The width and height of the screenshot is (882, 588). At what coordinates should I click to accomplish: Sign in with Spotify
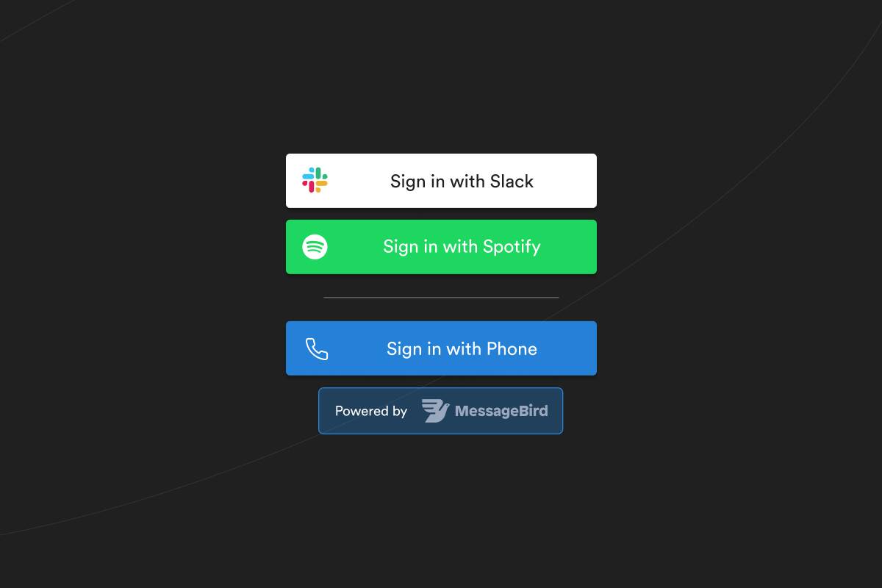pyautogui.click(x=441, y=247)
